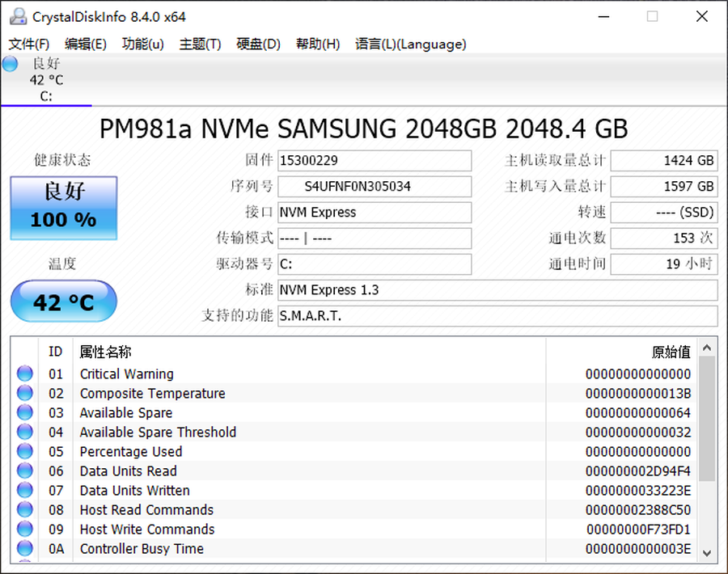
Task: Click the serial number field S4UFNF0N305034
Action: pos(374,187)
